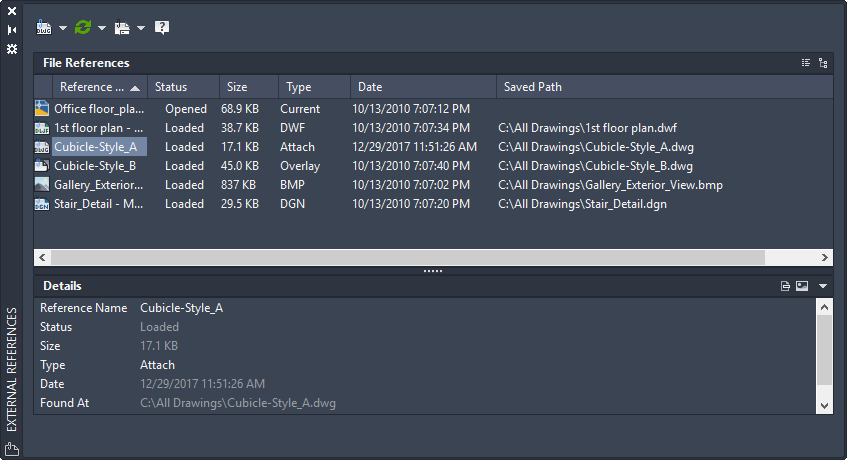The image size is (847, 460).
Task: Open the Help icon in toolbar
Action: coord(162,28)
